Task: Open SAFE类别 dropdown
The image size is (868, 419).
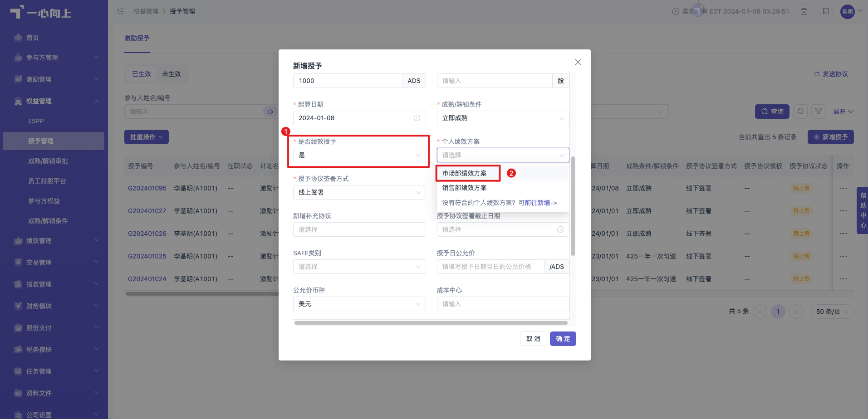Action: click(359, 267)
